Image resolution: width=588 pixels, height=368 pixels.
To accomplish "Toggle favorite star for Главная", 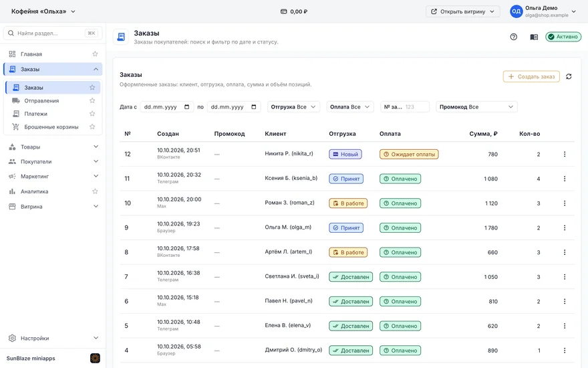I will coord(95,54).
